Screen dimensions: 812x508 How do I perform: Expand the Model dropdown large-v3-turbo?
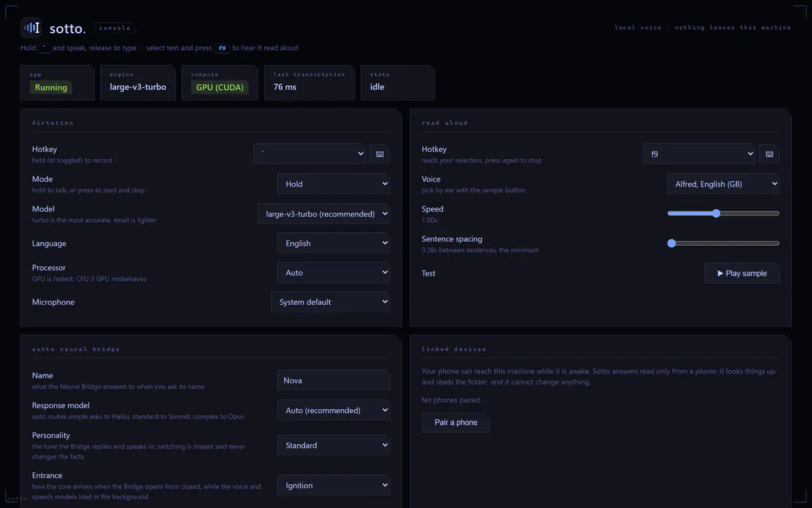[x=324, y=214]
